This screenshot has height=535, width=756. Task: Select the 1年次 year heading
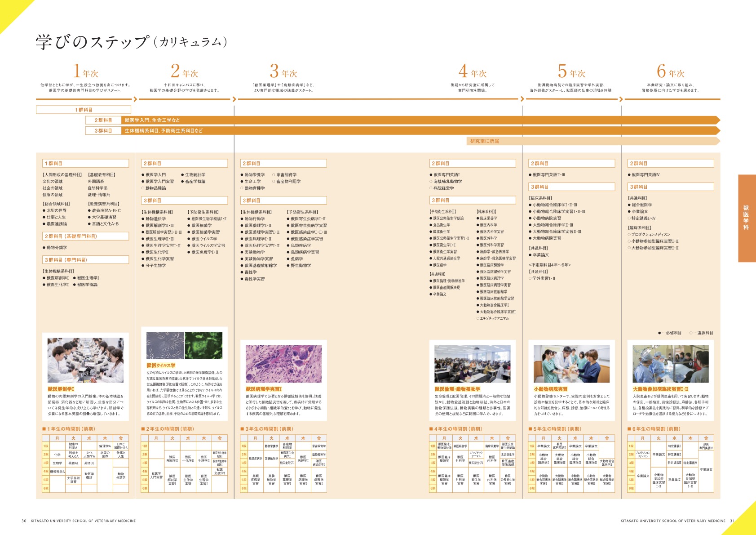click(x=85, y=71)
